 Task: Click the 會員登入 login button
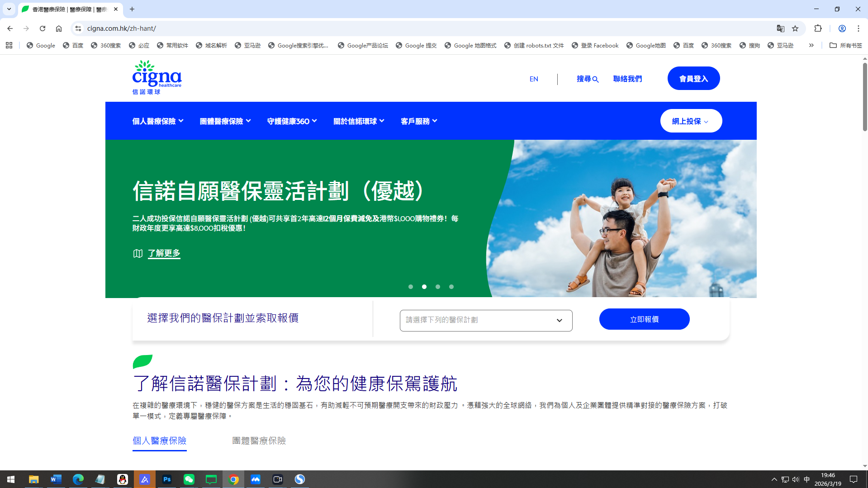coord(693,78)
